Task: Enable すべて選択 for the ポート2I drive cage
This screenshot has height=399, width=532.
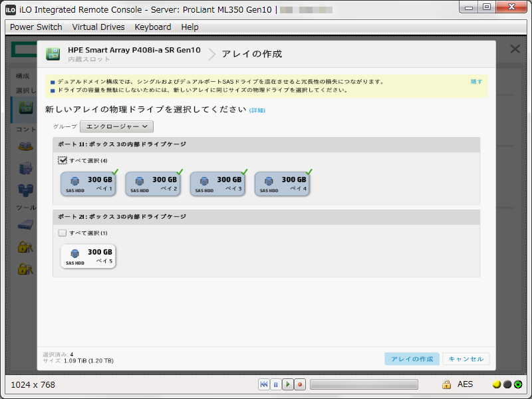Action: [62, 233]
